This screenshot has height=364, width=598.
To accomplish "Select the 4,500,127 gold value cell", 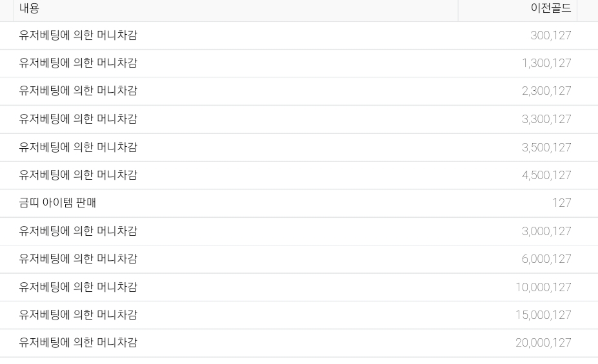I will [546, 175].
